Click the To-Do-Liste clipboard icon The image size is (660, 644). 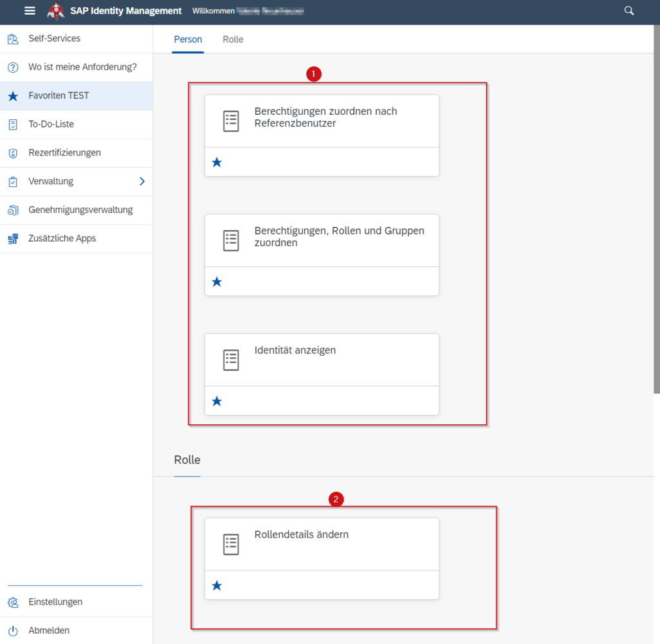[13, 124]
